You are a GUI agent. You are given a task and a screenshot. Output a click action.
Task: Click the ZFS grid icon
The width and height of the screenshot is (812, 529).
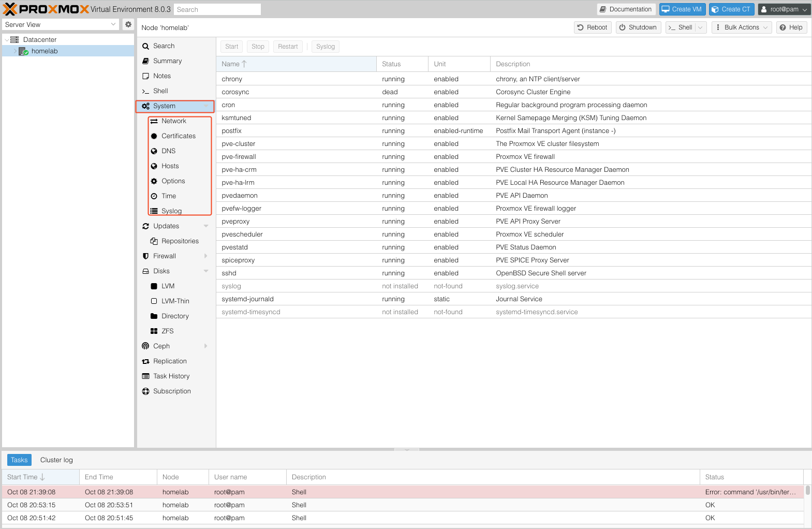[154, 331]
